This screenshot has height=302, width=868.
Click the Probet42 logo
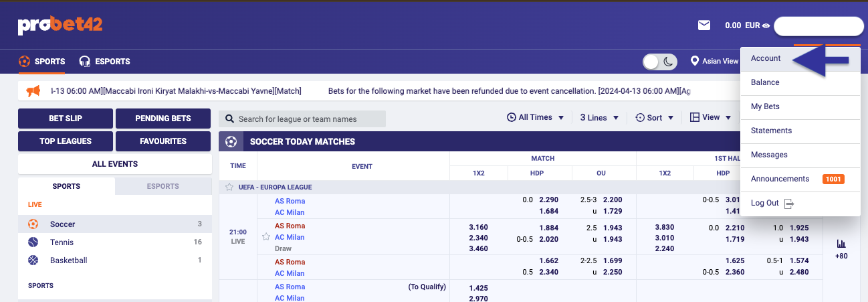click(x=60, y=26)
